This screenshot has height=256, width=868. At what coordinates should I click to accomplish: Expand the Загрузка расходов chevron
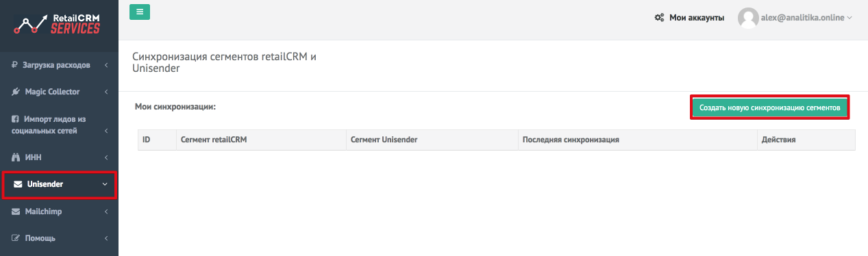coord(106,66)
